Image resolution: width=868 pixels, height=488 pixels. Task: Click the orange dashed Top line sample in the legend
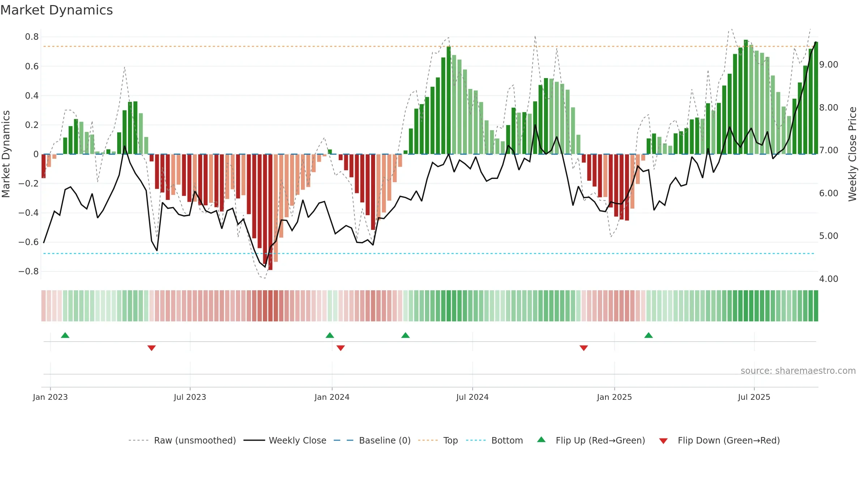pos(428,440)
